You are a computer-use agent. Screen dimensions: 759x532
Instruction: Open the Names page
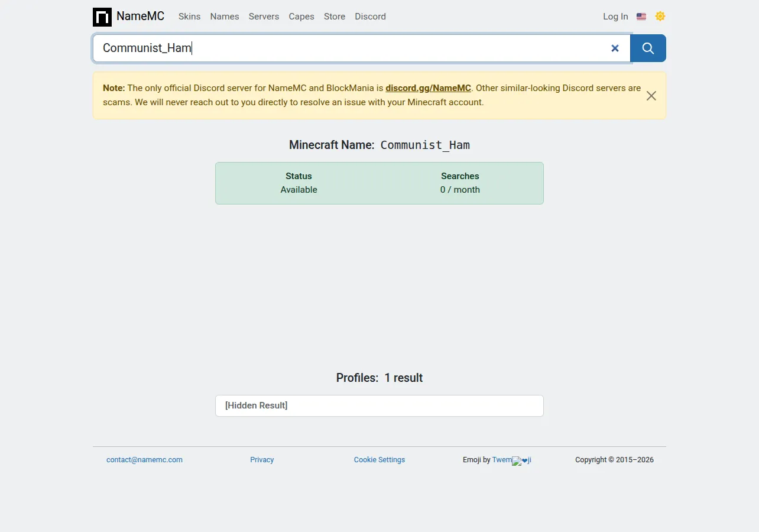point(225,17)
